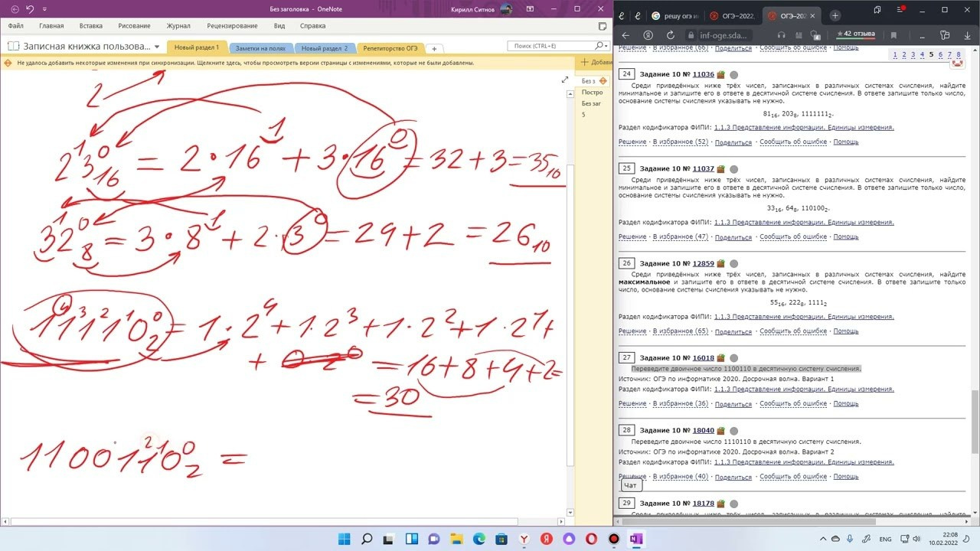Open Quick Access Toolbar customize dropdown

(44, 9)
